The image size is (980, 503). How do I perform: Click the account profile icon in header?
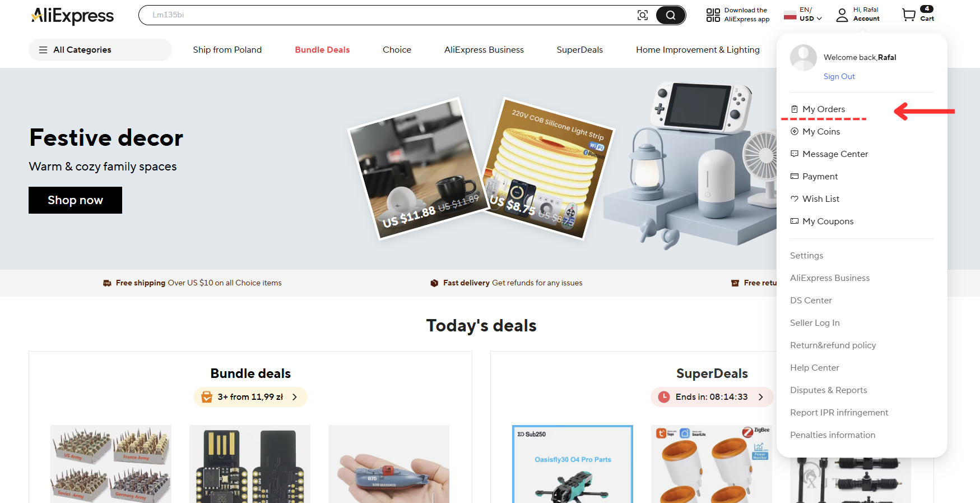pyautogui.click(x=842, y=15)
